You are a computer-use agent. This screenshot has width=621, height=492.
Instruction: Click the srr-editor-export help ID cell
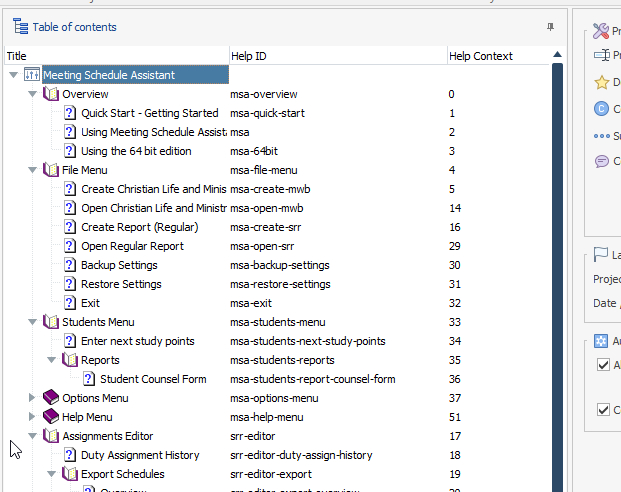pos(271,474)
